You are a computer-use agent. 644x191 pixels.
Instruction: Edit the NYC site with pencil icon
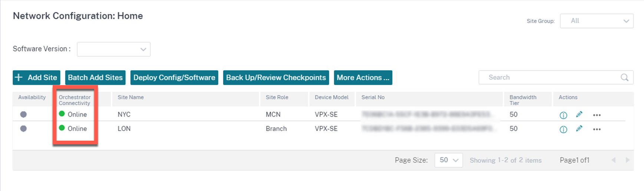click(579, 114)
